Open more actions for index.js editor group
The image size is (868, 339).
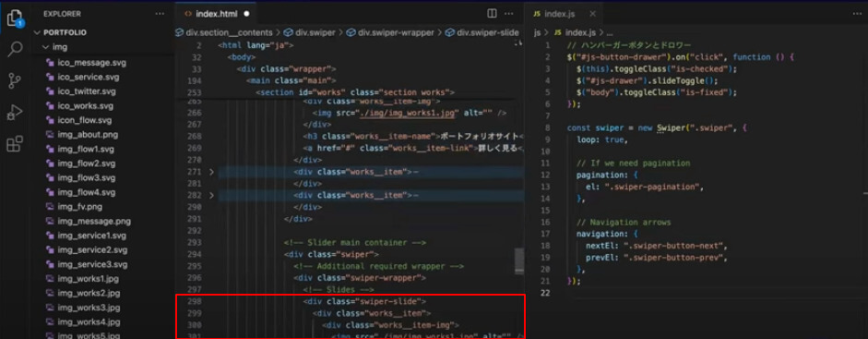pos(858,14)
